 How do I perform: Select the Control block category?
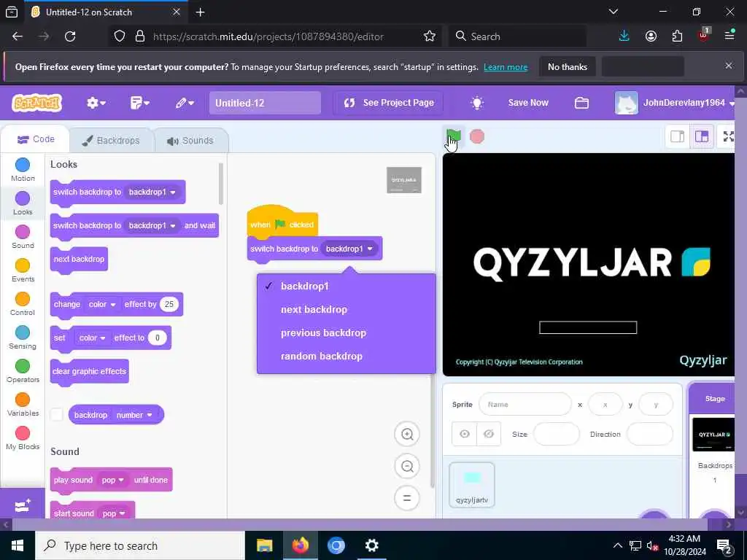23,304
